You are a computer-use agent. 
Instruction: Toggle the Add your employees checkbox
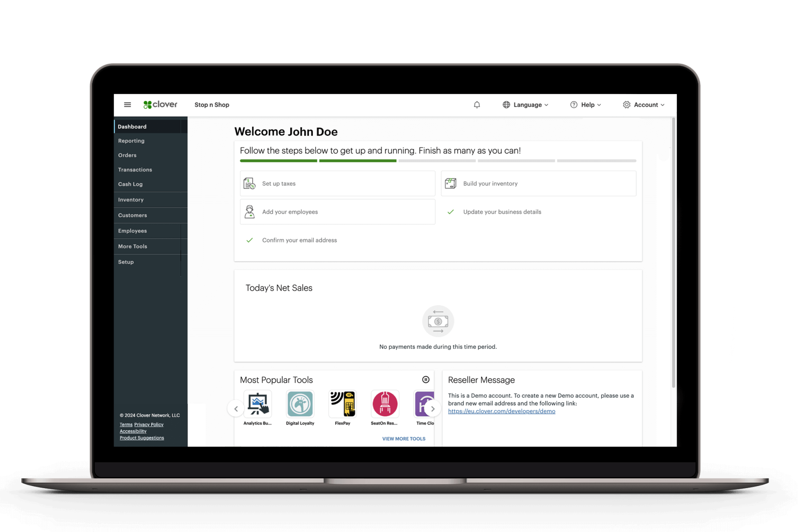click(250, 211)
